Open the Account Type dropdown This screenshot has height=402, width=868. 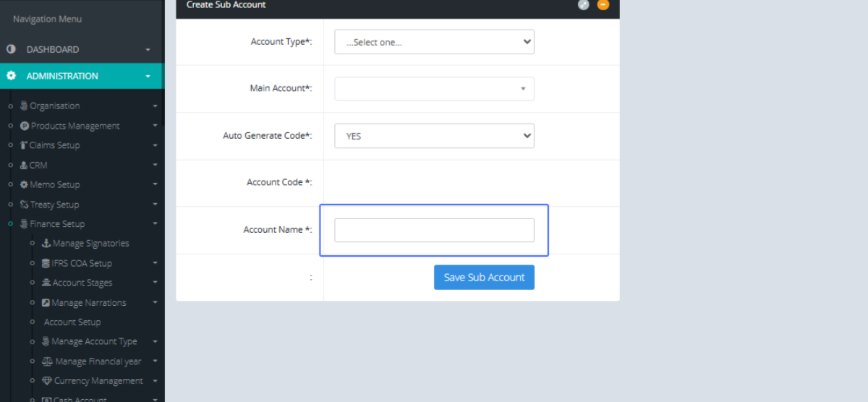pos(434,42)
